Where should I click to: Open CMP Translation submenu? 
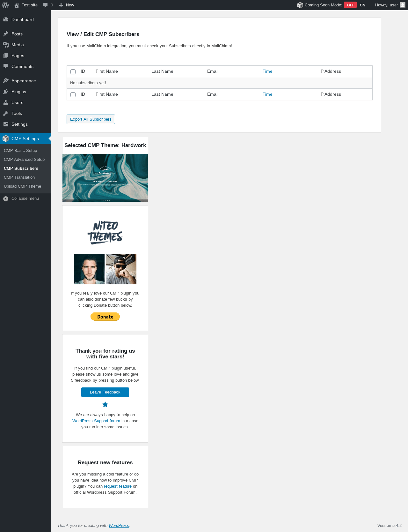pos(19,177)
